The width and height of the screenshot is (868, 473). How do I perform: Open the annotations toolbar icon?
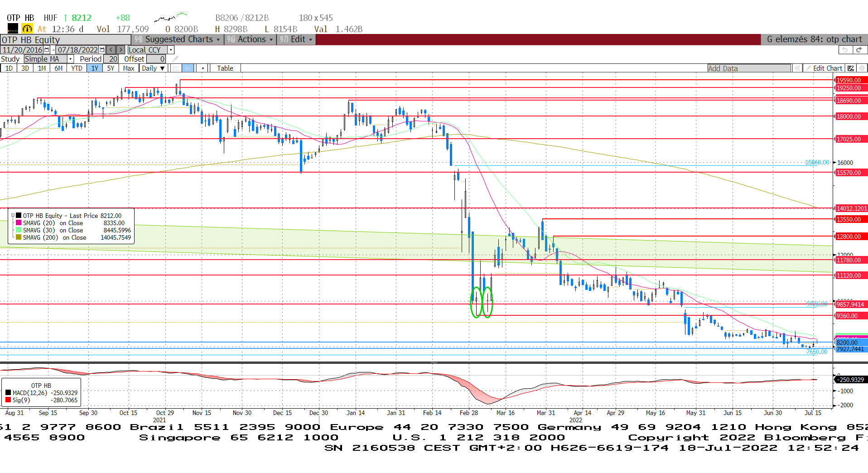click(x=851, y=68)
